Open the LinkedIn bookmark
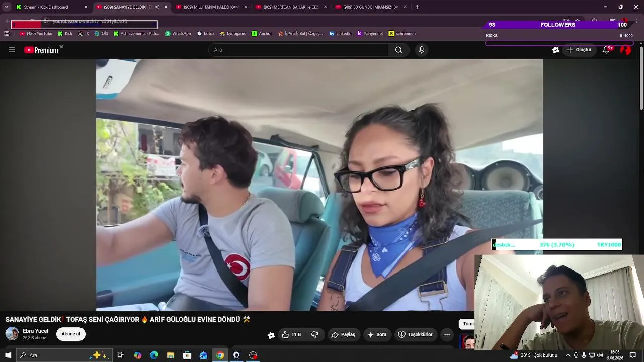 [340, 34]
